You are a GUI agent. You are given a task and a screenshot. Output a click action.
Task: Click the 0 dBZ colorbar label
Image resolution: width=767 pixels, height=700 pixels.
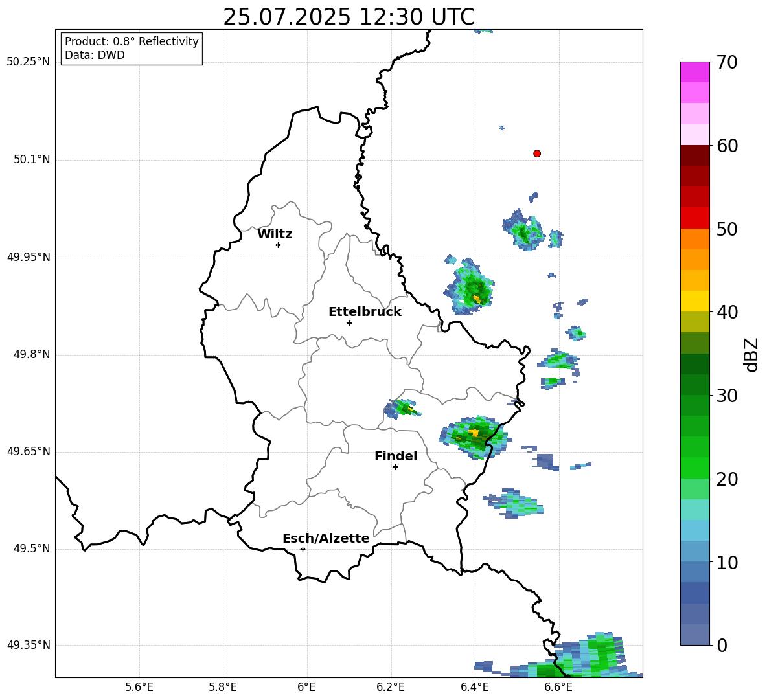(722, 645)
